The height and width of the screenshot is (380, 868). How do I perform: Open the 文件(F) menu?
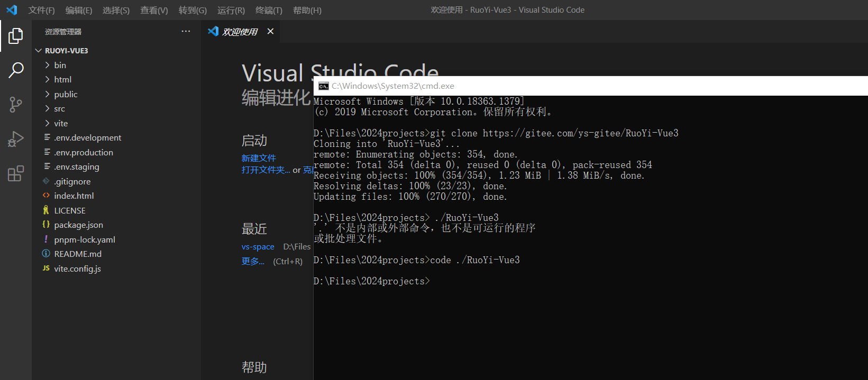(41, 10)
